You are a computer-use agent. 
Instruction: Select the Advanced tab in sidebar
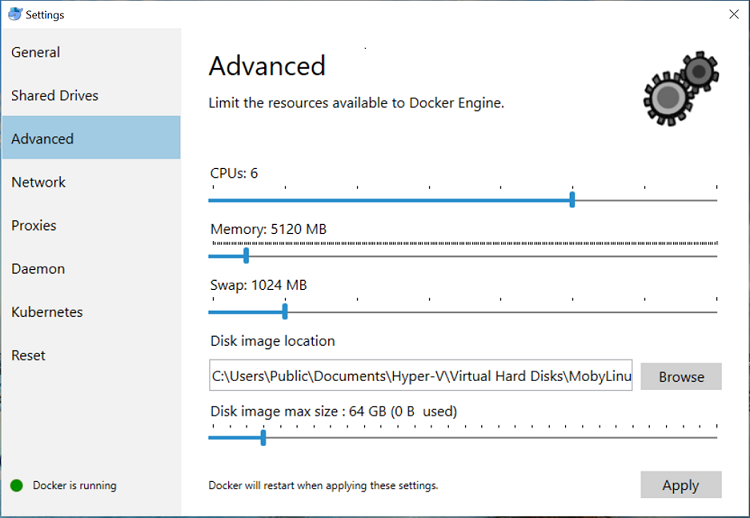click(x=91, y=137)
